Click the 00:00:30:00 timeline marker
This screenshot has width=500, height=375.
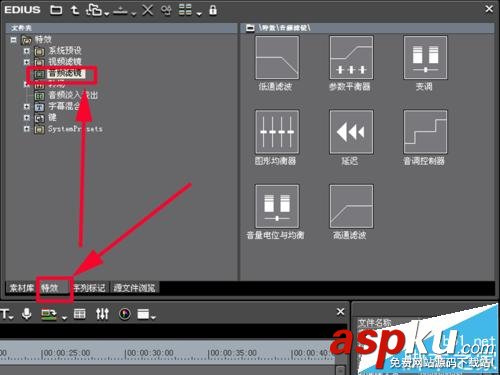pyautogui.click(x=150, y=353)
